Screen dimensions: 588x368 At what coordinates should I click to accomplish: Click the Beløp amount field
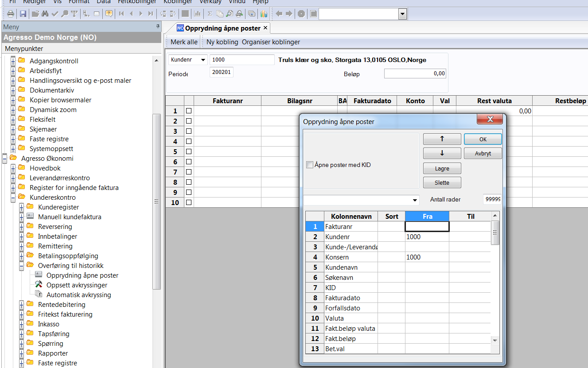(x=415, y=74)
